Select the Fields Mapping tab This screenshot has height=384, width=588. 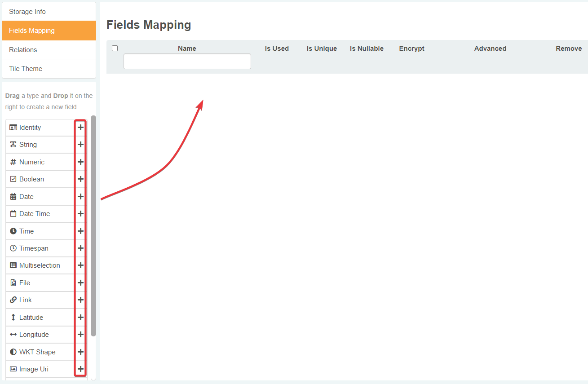coord(49,31)
